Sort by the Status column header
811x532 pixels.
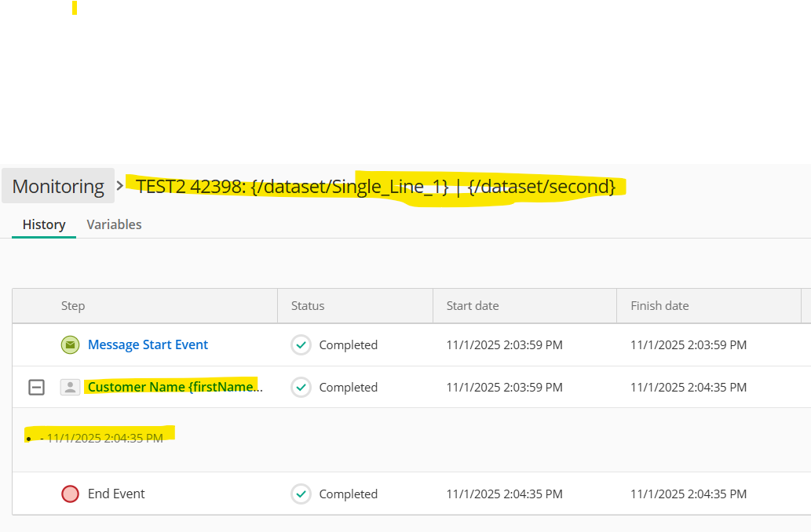(308, 306)
